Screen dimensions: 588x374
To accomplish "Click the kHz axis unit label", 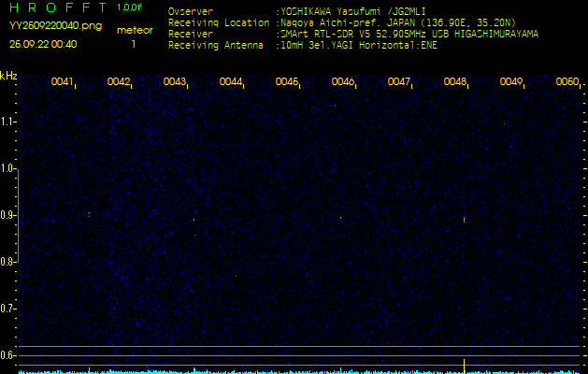I will point(8,76).
